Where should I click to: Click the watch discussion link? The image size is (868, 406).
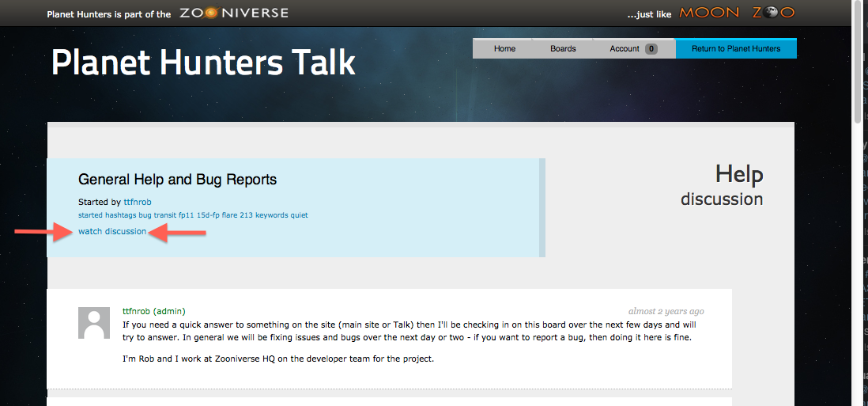click(112, 231)
